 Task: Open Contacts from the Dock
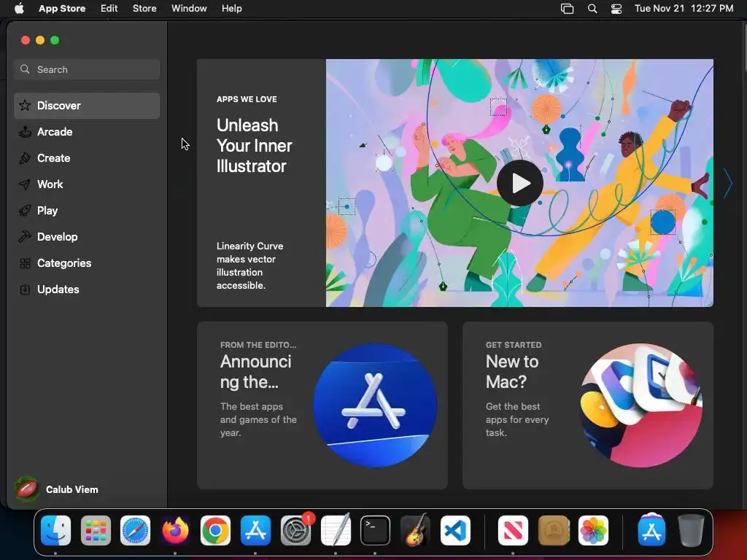click(x=553, y=531)
